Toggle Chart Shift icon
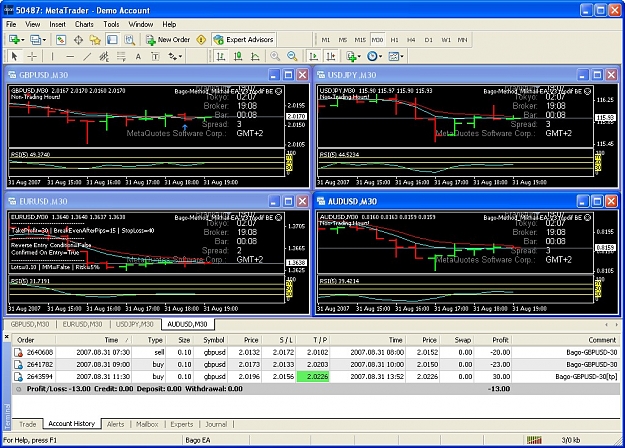The width and height of the screenshot is (625, 448). tap(331, 57)
